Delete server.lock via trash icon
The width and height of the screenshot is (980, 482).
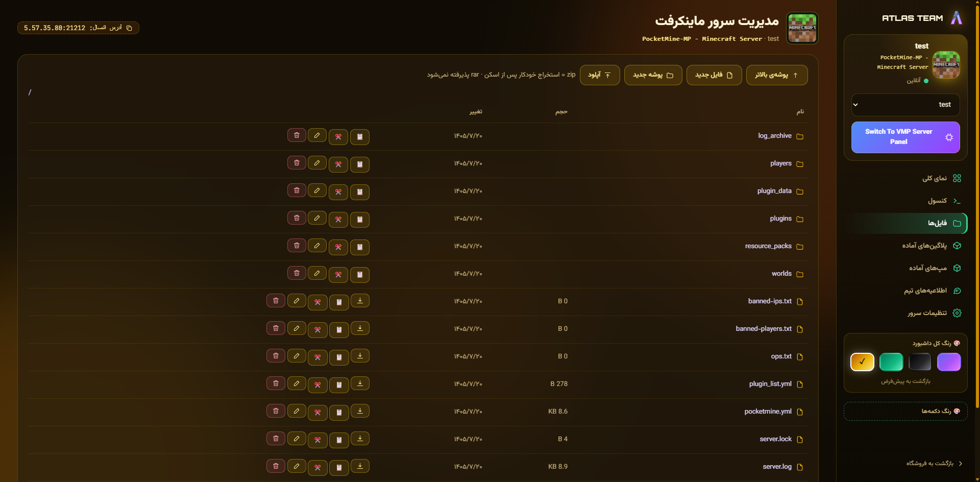[x=276, y=439]
